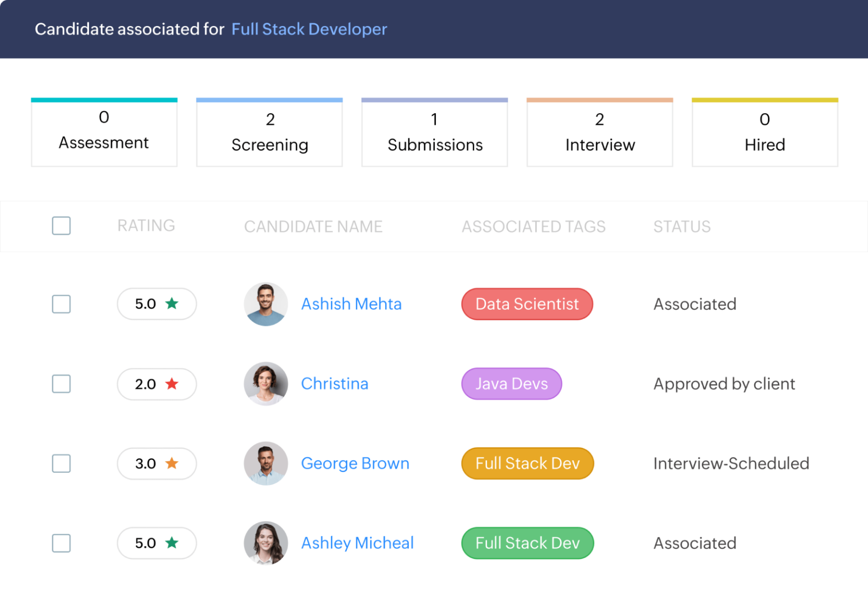Tick the checkbox for George Brown
This screenshot has height=615, width=868.
(62, 463)
